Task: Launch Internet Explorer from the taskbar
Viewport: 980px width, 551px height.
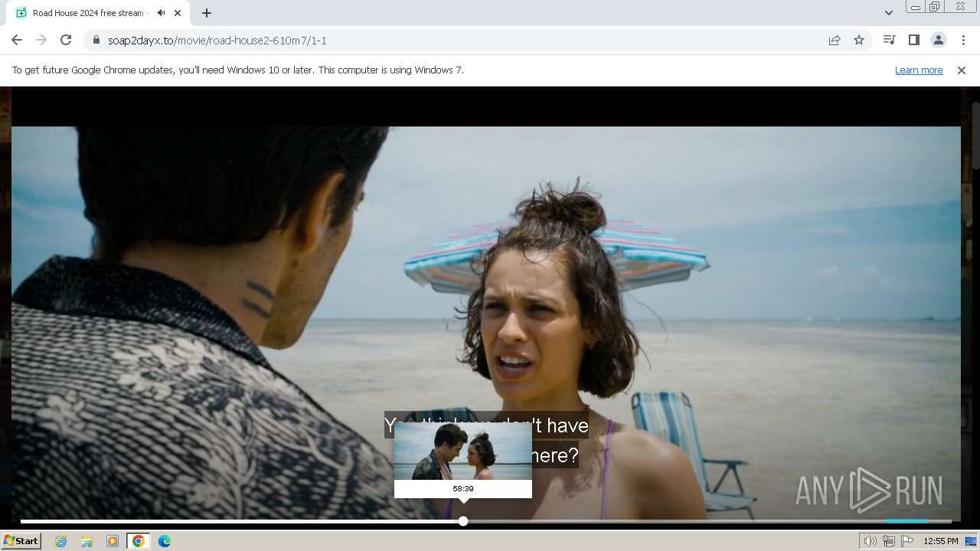Action: [60, 541]
